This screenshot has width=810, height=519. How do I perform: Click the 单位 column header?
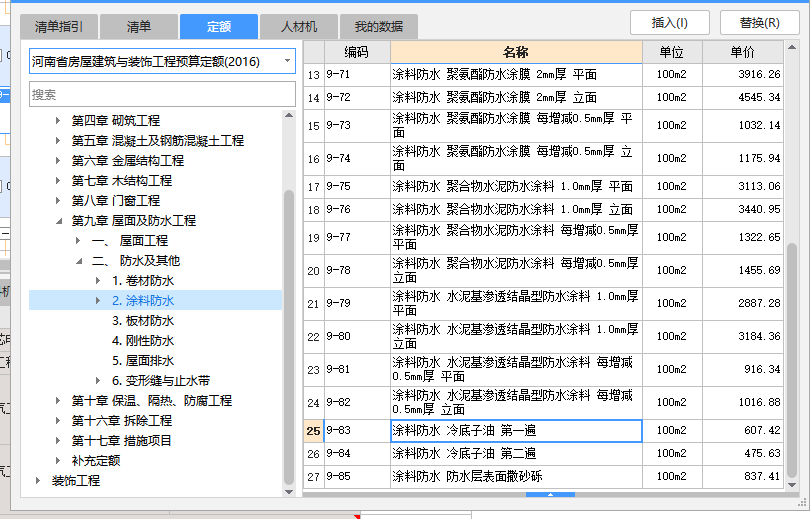672,52
